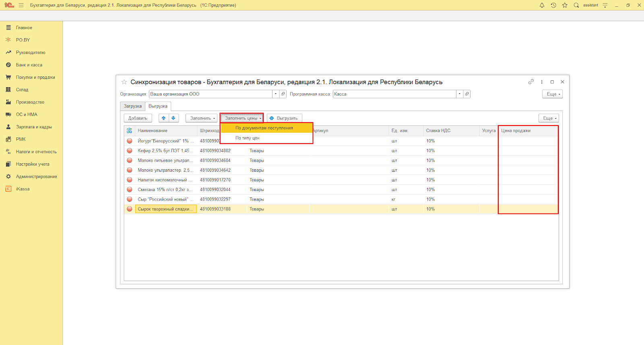Select row Сыр "Российский новый"
This screenshot has height=345, width=644.
tap(341, 199)
